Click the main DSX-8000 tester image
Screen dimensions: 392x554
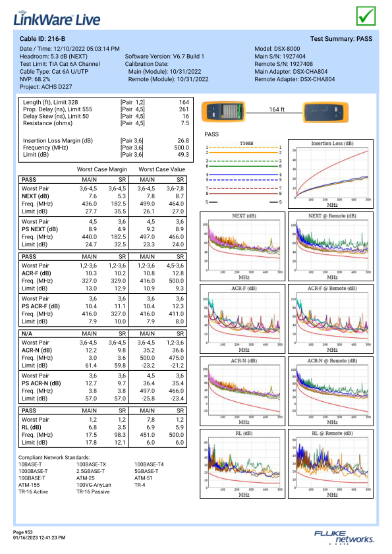[223, 111]
